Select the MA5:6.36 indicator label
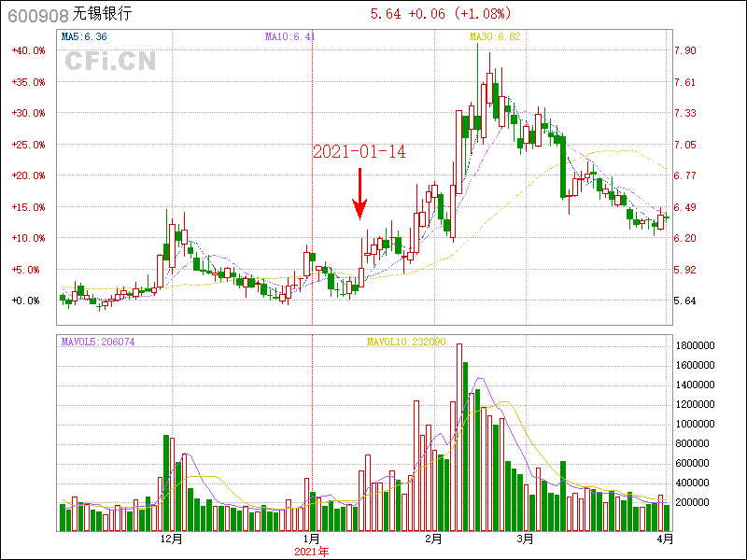The width and height of the screenshot is (747, 560). (x=84, y=36)
